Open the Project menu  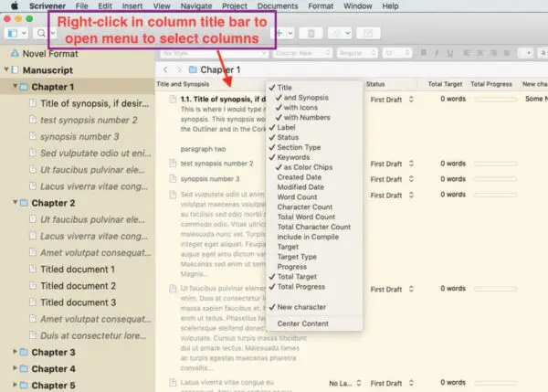235,6
